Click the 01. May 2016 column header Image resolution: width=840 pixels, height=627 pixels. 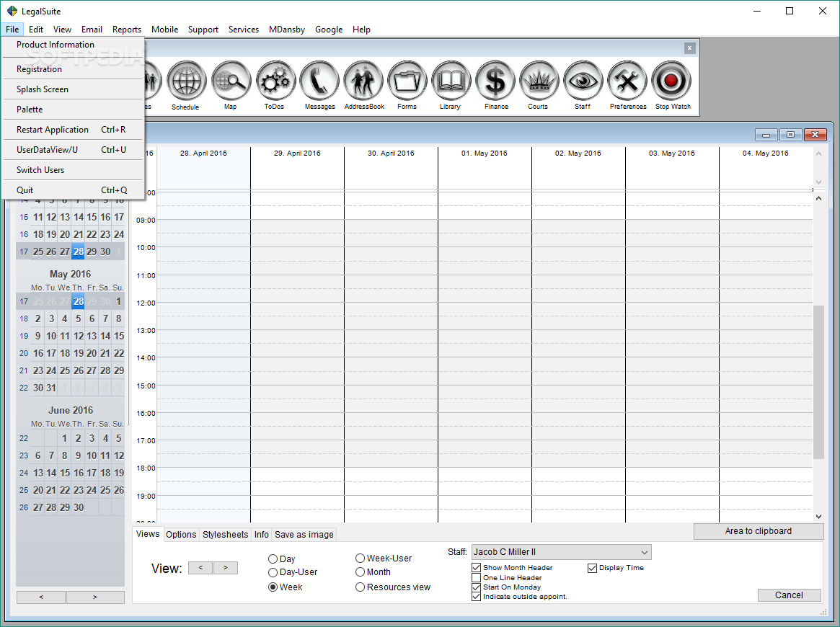point(485,153)
